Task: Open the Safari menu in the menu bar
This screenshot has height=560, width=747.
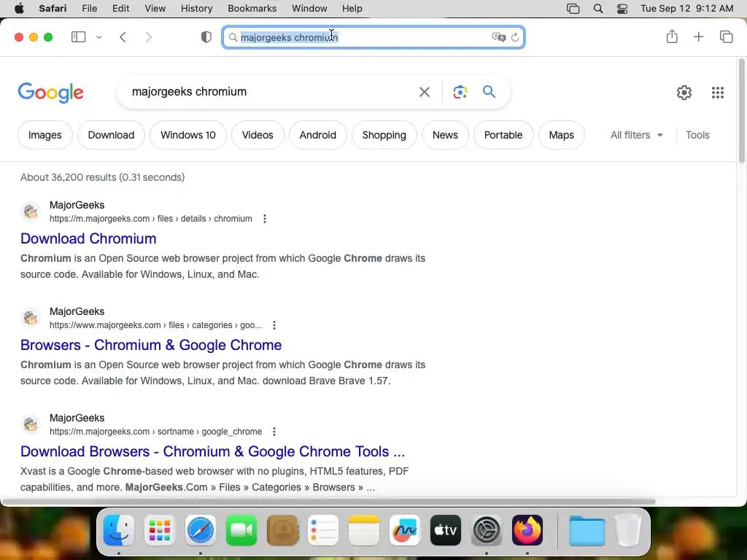Action: (53, 8)
